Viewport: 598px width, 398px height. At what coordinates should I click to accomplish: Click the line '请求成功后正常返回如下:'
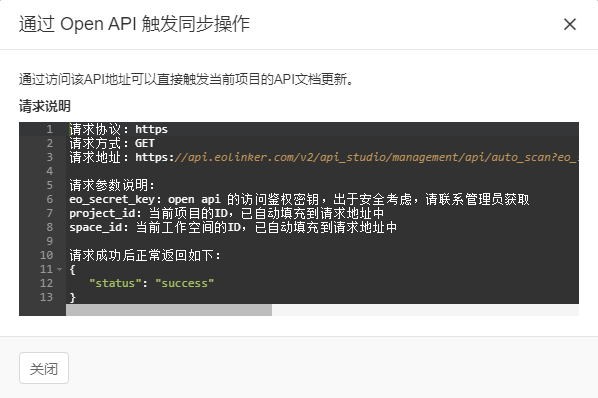point(145,255)
